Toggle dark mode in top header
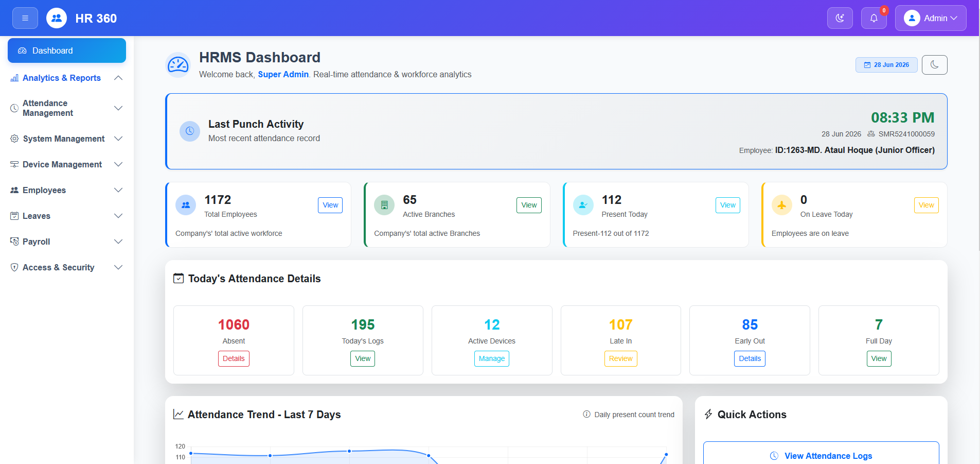Image resolution: width=980 pixels, height=464 pixels. (x=840, y=18)
